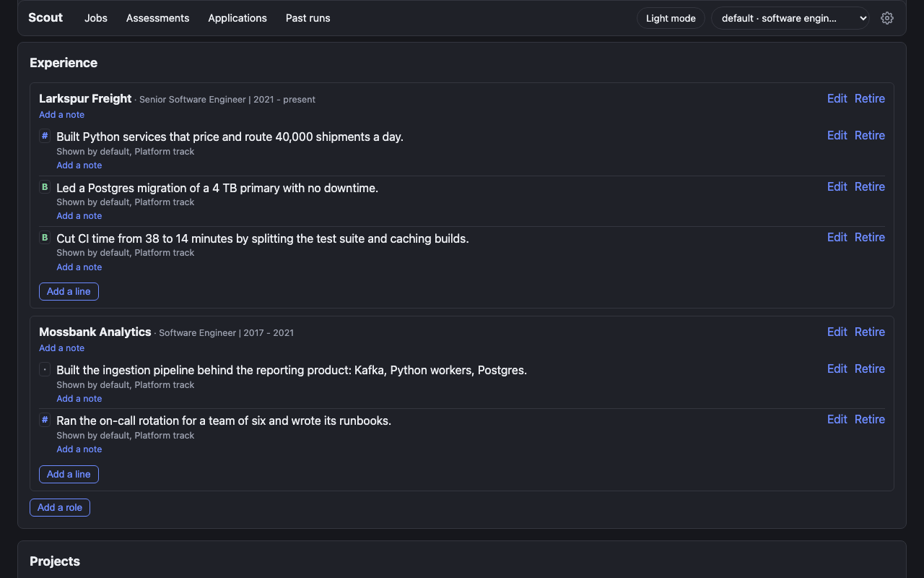Click the # badge beside the shipments line
This screenshot has width=924, height=578.
pos(45,136)
